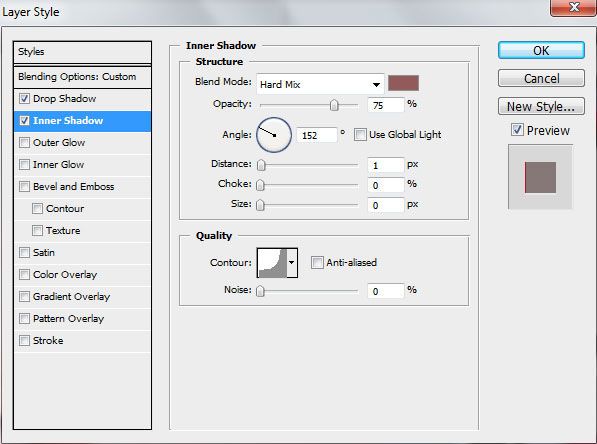Uncheck the Drop Shadow effect
Viewport: 597px width, 444px height.
coord(24,99)
